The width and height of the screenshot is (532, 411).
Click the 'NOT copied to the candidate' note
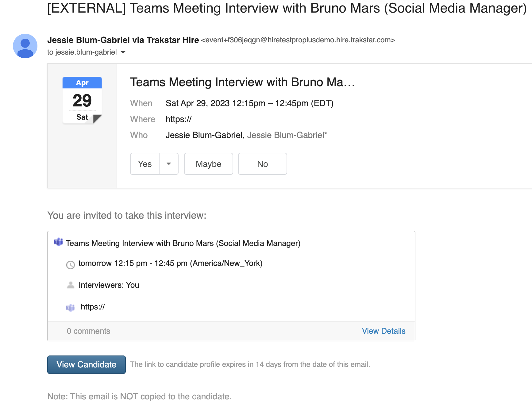tap(139, 396)
